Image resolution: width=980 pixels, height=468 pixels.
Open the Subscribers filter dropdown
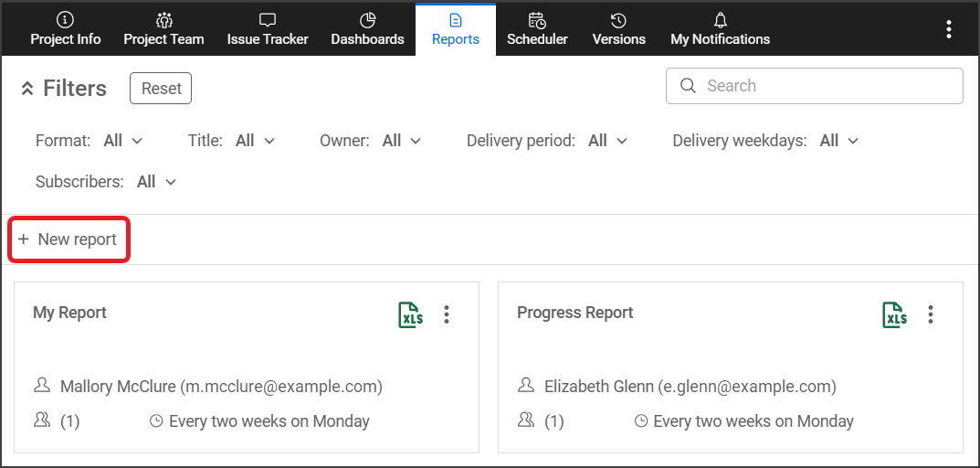point(156,182)
